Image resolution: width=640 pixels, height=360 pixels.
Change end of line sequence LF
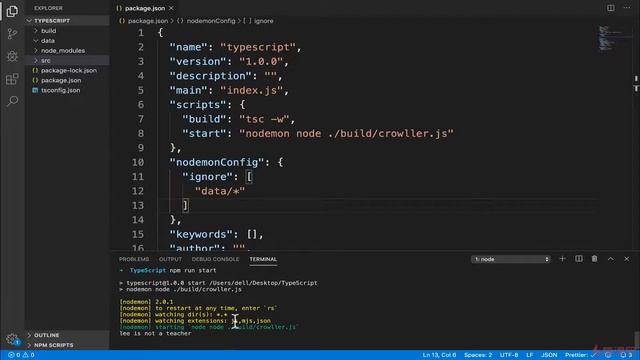coord(530,355)
